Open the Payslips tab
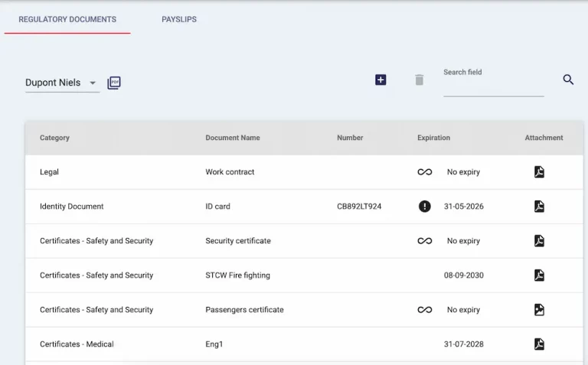588x365 pixels. (179, 19)
